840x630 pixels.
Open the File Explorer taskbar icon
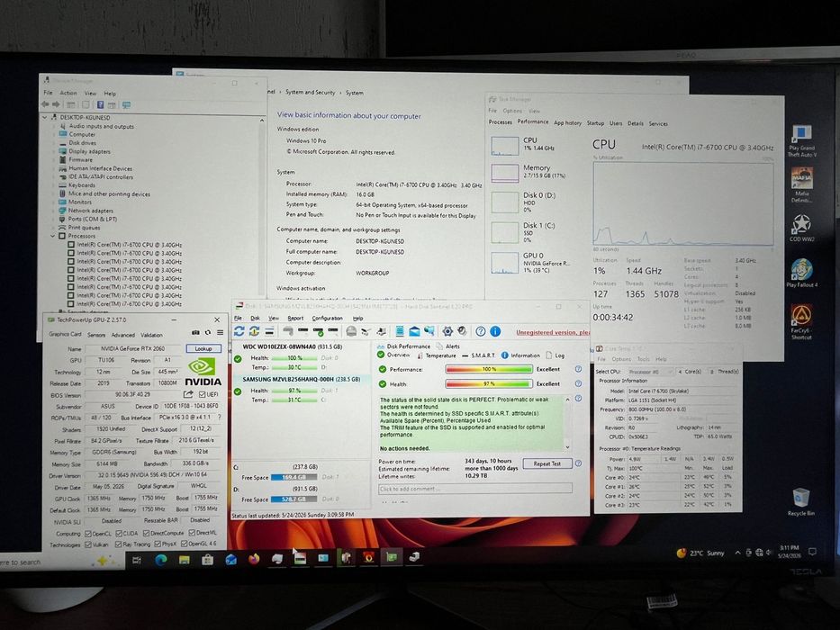[184, 560]
